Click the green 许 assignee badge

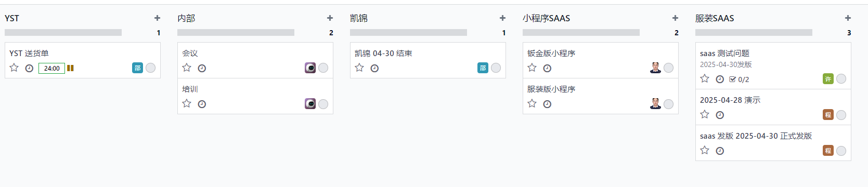[x=828, y=79]
